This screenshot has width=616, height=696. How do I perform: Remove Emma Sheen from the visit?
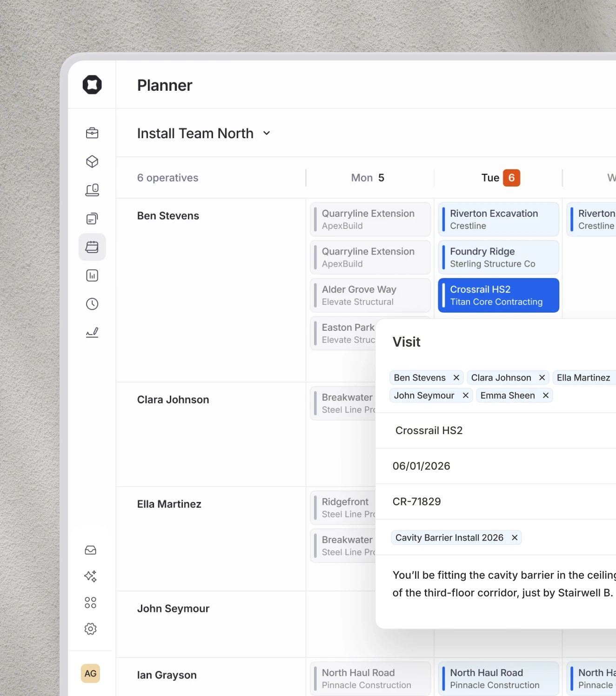click(x=546, y=395)
